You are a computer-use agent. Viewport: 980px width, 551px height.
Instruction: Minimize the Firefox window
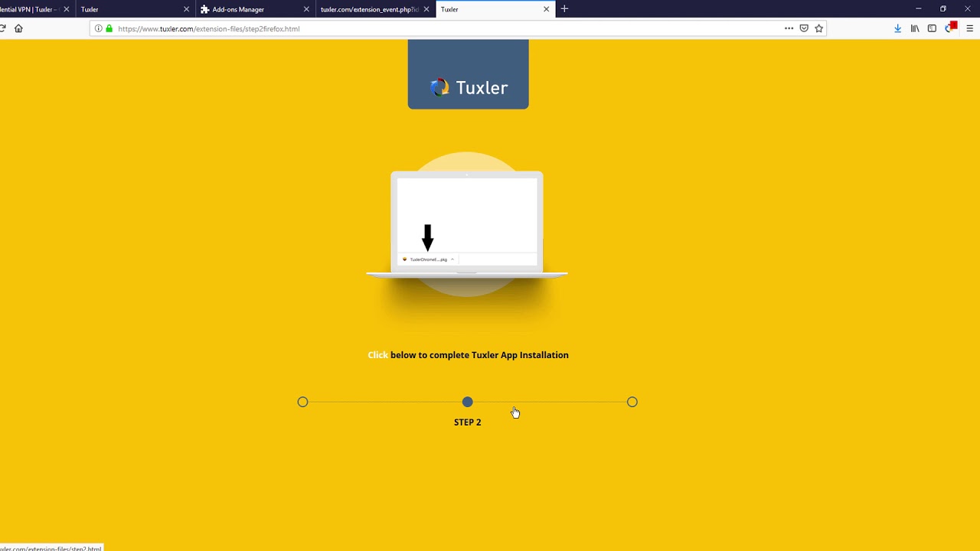(x=918, y=9)
